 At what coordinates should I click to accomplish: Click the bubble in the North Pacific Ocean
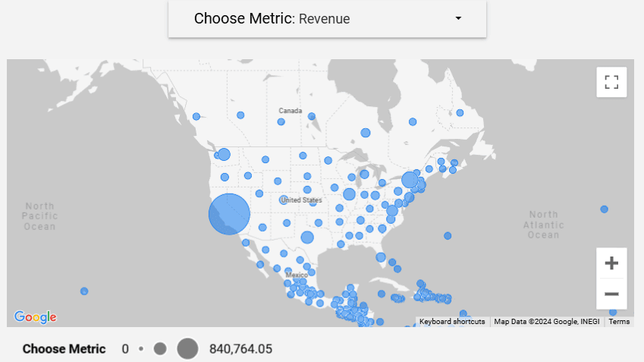point(84,291)
